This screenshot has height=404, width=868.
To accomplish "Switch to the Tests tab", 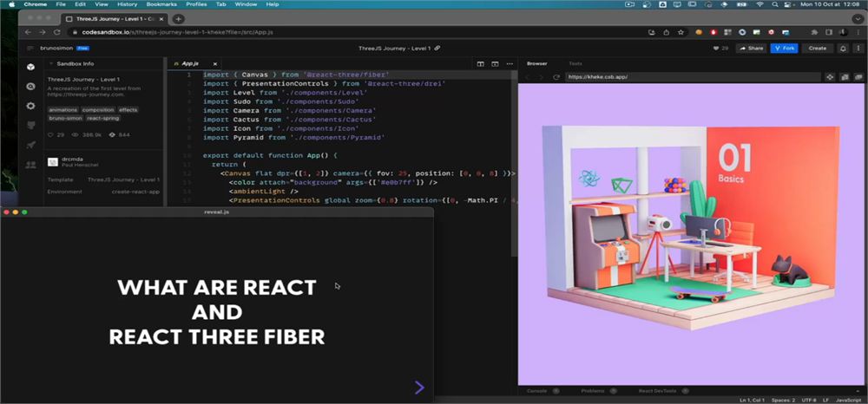I will click(575, 63).
